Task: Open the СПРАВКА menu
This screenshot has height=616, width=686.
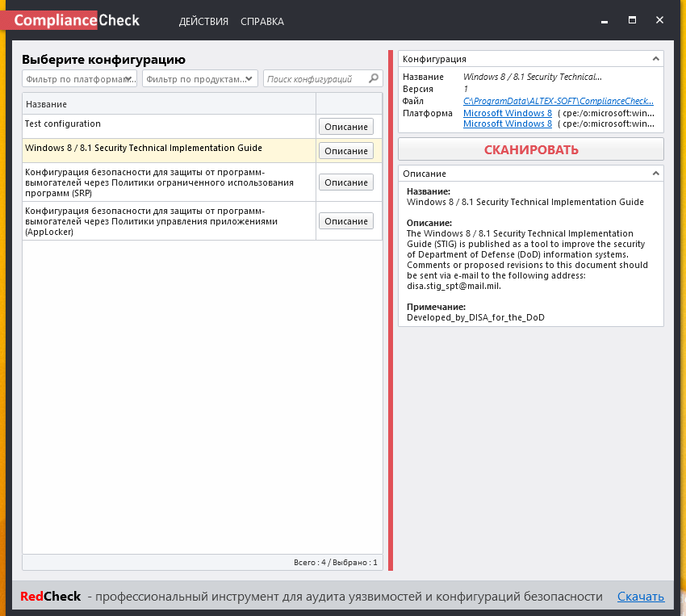Action: 262,22
